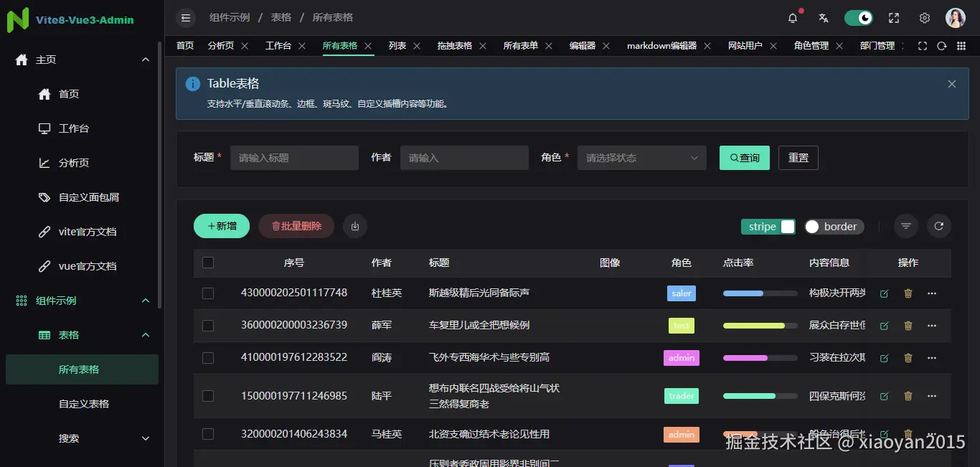Open system settings gear icon

(x=925, y=18)
